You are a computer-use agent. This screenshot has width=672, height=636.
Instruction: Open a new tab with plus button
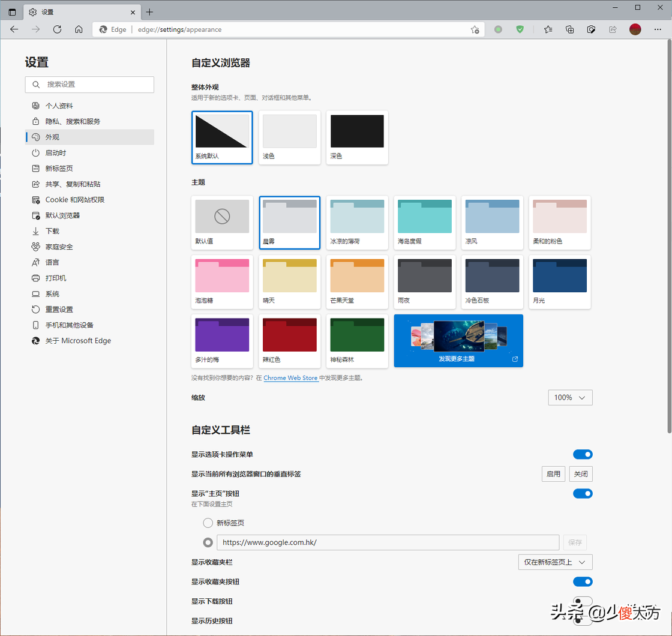[149, 12]
